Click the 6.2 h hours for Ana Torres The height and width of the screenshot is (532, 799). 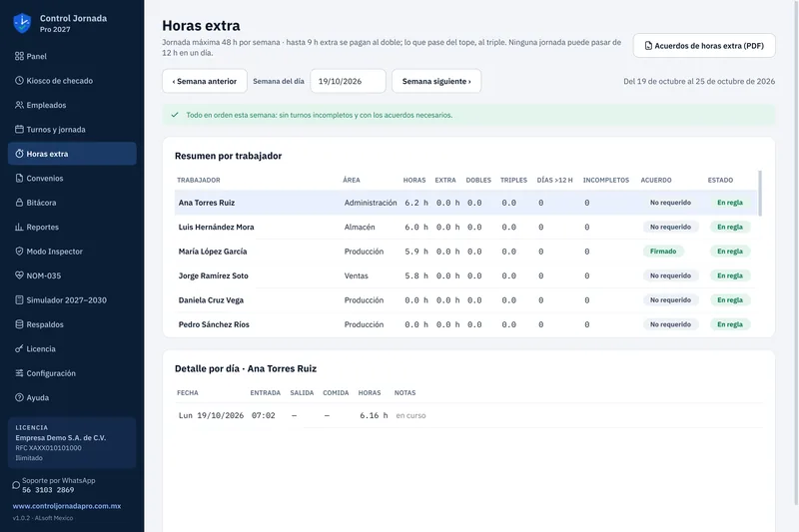[416, 203]
